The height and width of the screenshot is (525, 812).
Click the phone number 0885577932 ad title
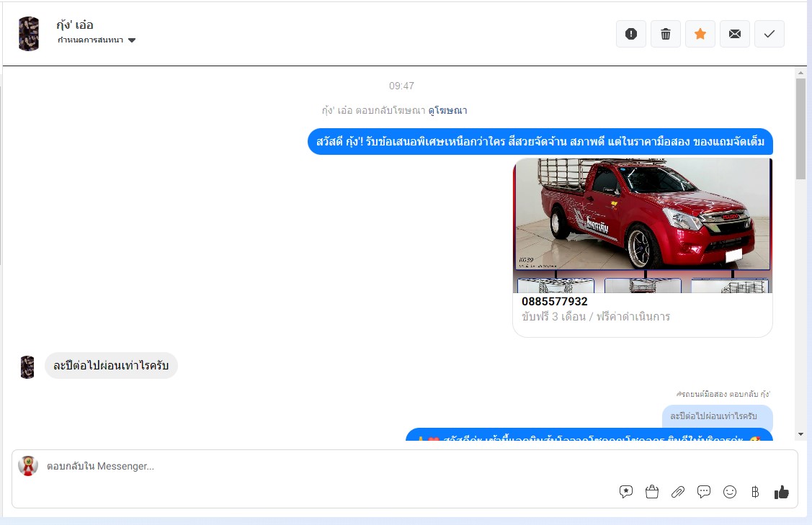pyautogui.click(x=555, y=302)
